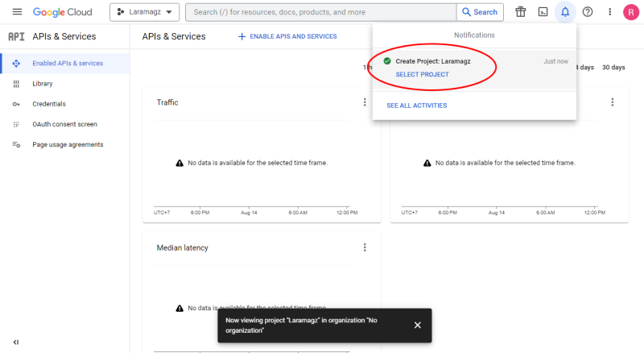Click the API logo icon in sidebar header
Screen dimensions: 644x353
[x=16, y=36]
